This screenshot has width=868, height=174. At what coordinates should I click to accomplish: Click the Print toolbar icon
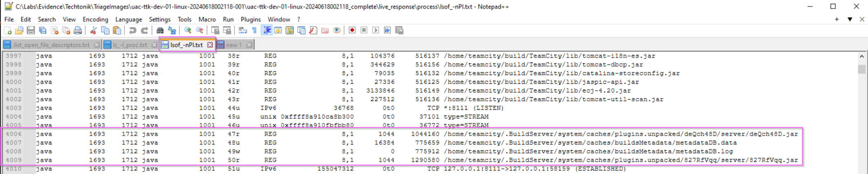point(78,31)
